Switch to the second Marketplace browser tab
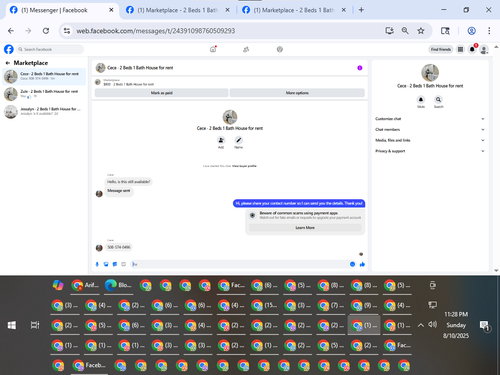 pos(178,10)
